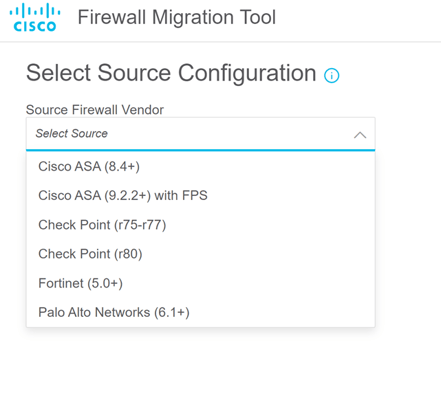
Task: Select Check Point (r75-r77) option
Action: coord(201,225)
